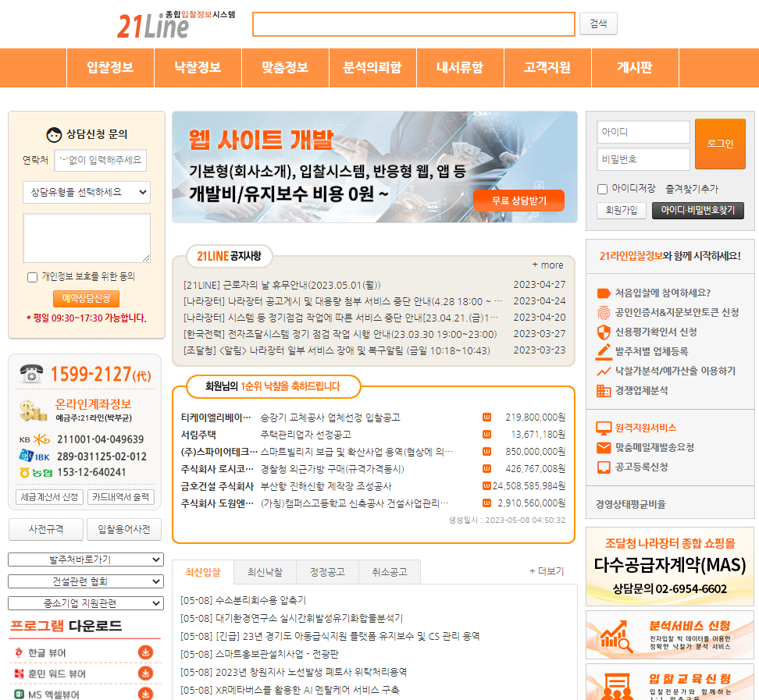Click the envelope mail resend icon
759x700 pixels.
(604, 446)
